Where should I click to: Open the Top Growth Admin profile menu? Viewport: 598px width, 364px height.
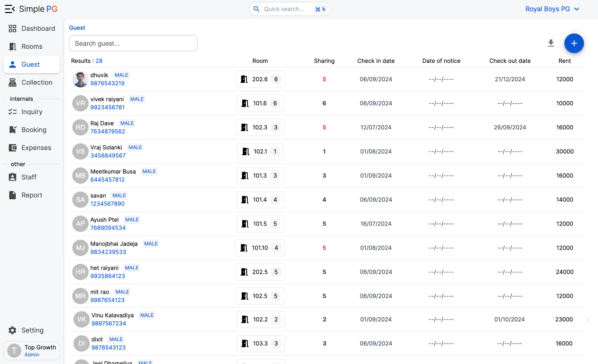[32, 350]
